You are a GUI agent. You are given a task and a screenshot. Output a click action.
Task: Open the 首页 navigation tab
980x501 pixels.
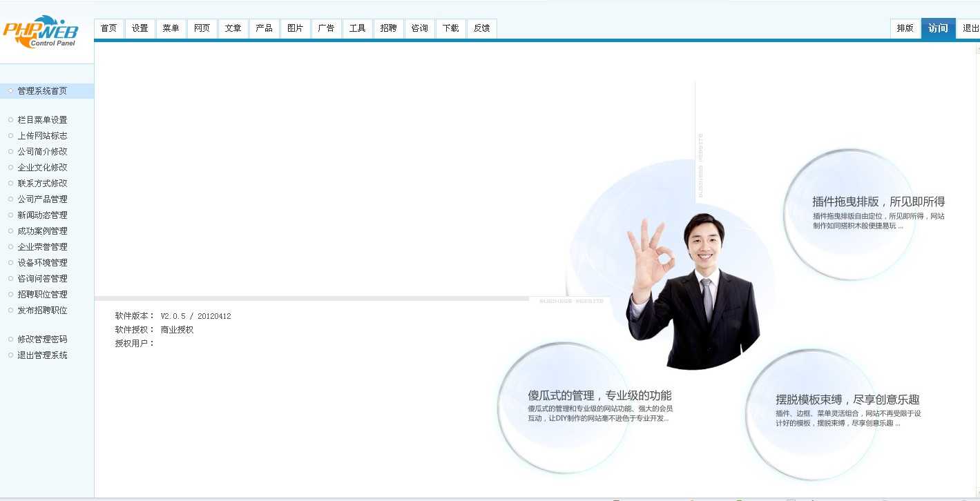108,28
